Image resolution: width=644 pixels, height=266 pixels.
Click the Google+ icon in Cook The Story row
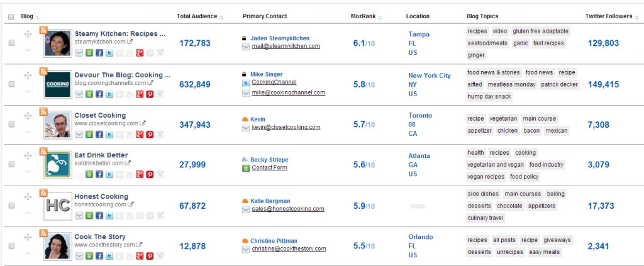tap(140, 256)
